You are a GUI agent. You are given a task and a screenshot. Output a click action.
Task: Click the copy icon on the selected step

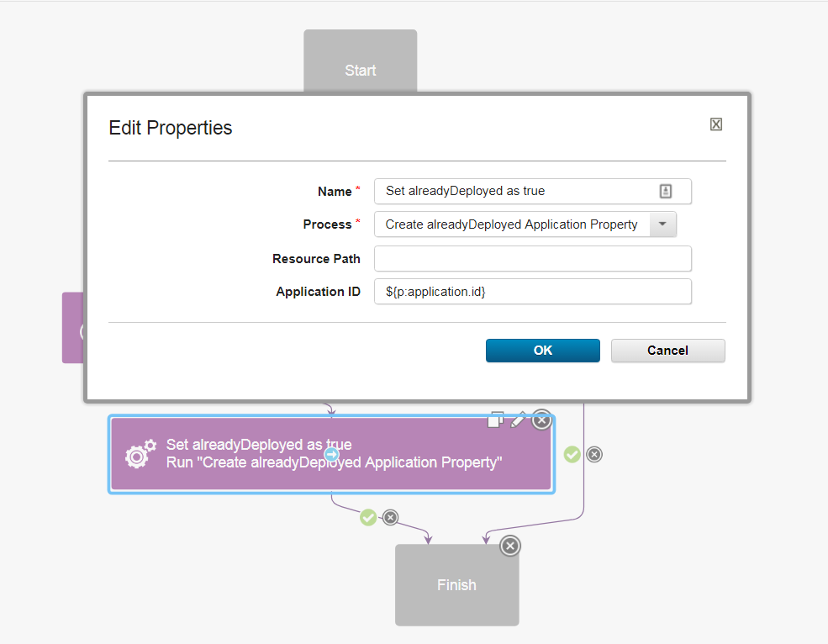click(x=496, y=420)
